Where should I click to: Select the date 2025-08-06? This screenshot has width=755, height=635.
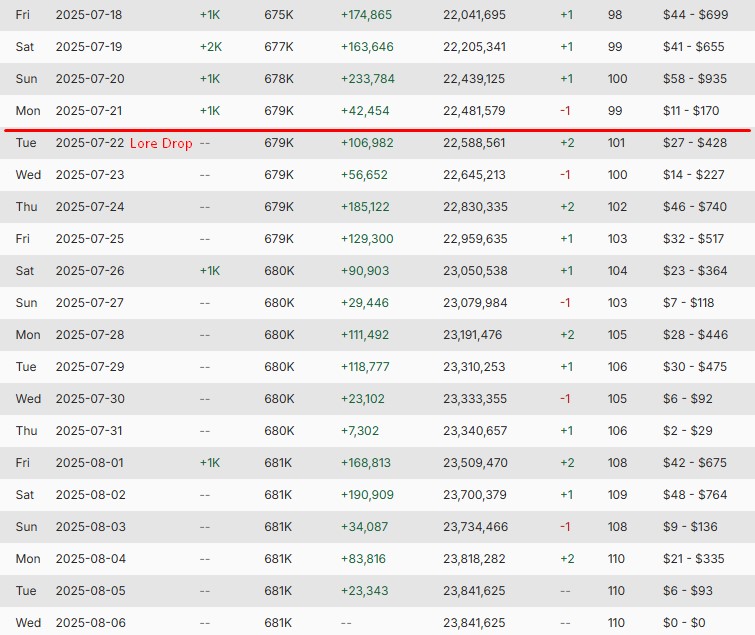91,623
